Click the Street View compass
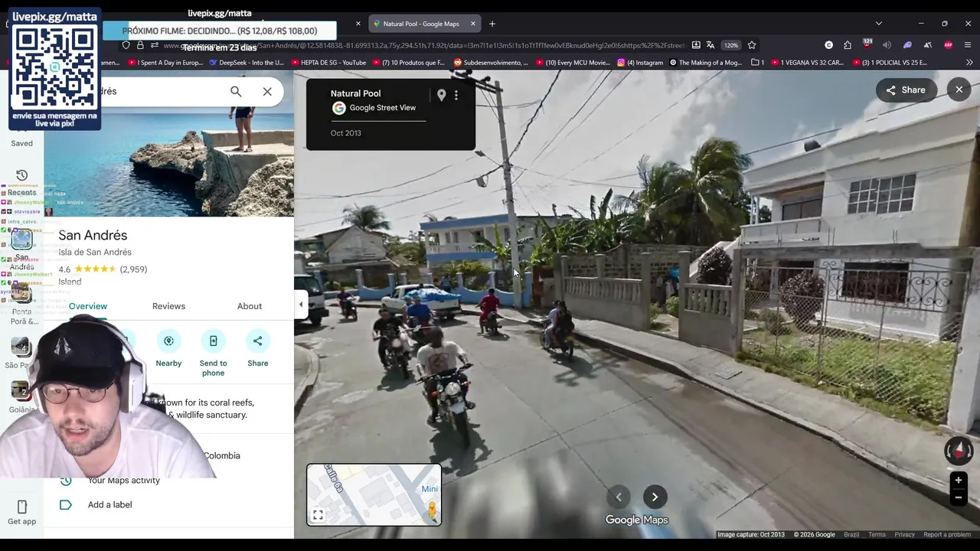The image size is (980, 551). pyautogui.click(x=958, y=451)
